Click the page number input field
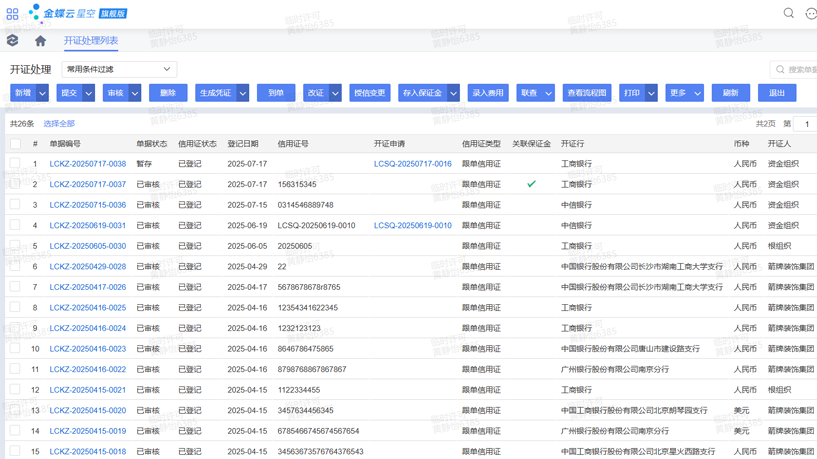 point(806,124)
